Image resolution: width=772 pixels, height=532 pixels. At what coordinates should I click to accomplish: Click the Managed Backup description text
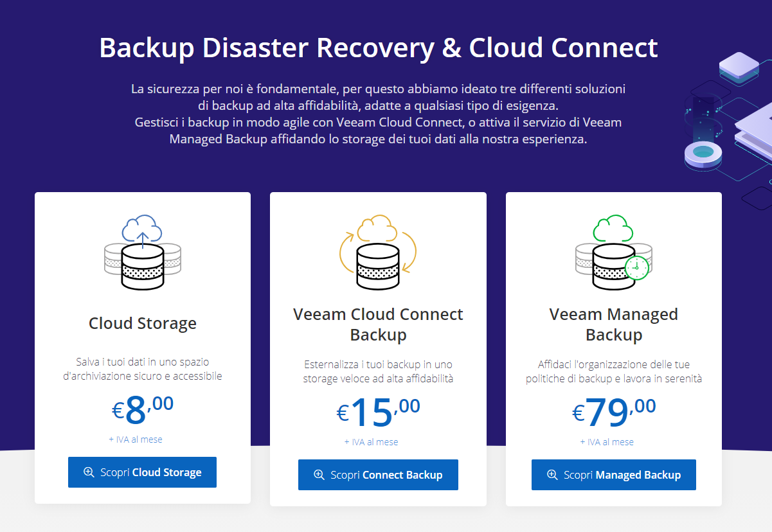[613, 371]
